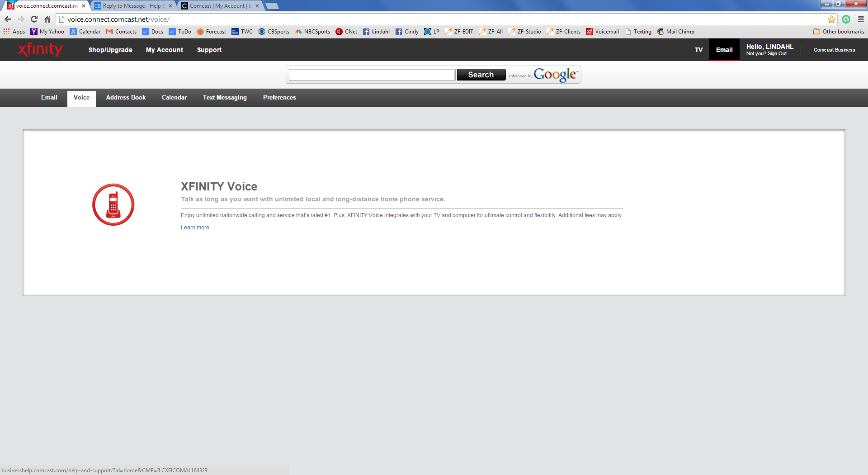Open the Shop/Upgrade menu
Viewport: 868px width, 475px height.
110,50
